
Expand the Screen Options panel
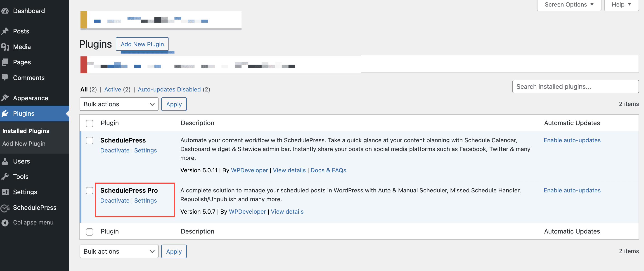coord(569,5)
